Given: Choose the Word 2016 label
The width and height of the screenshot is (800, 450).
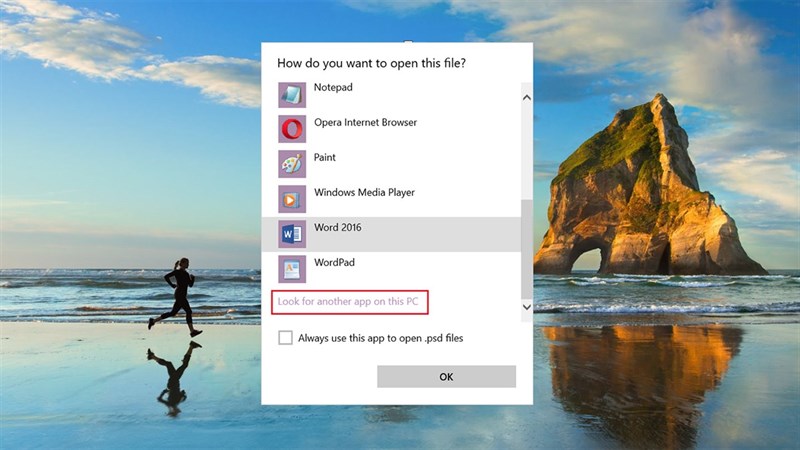Looking at the screenshot, I should (x=337, y=228).
